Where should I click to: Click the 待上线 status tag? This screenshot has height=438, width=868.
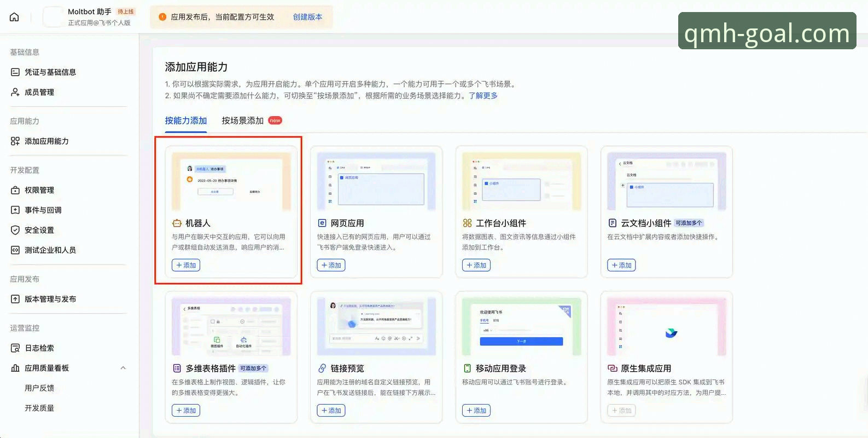(x=126, y=11)
